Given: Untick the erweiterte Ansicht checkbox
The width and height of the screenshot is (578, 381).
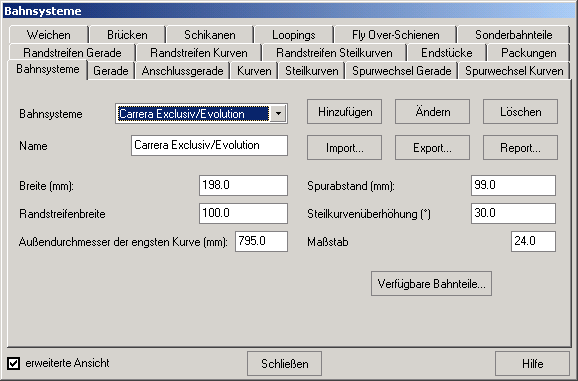Looking at the screenshot, I should pos(14,363).
